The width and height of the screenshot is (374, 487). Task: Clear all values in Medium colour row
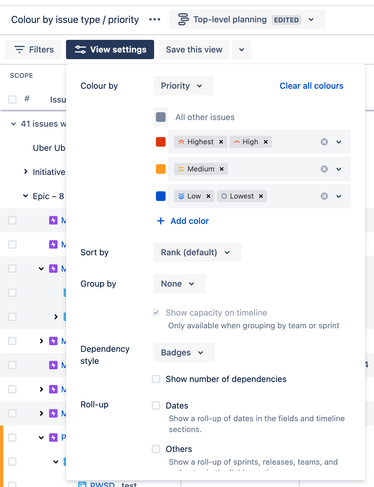click(x=324, y=169)
